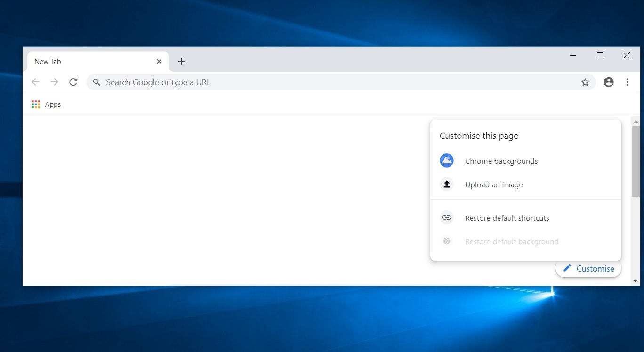
Task: Click the link icon for restoring shortcuts
Action: coord(447,218)
